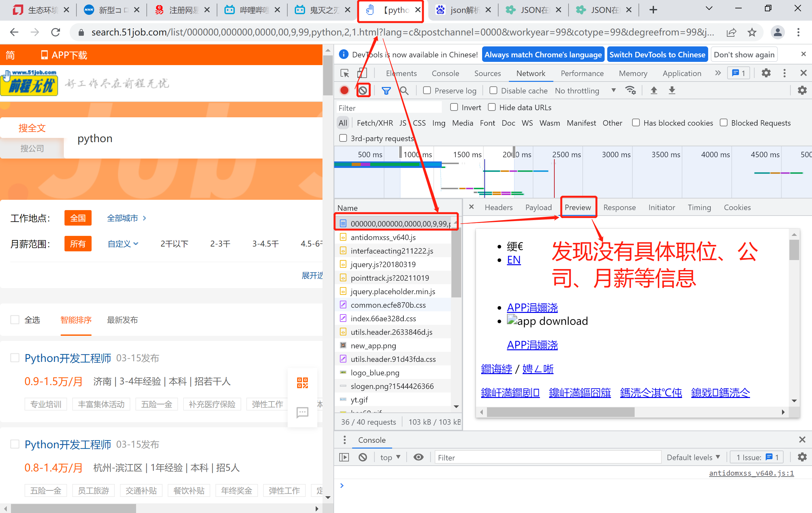812x513 pixels.
Task: Open the No throttling dropdown
Action: tap(586, 90)
